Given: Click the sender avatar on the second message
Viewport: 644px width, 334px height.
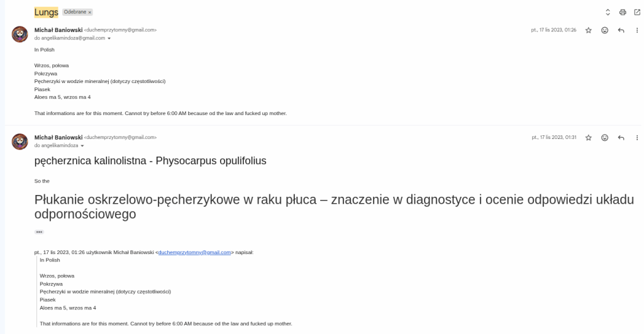Looking at the screenshot, I should tap(19, 142).
